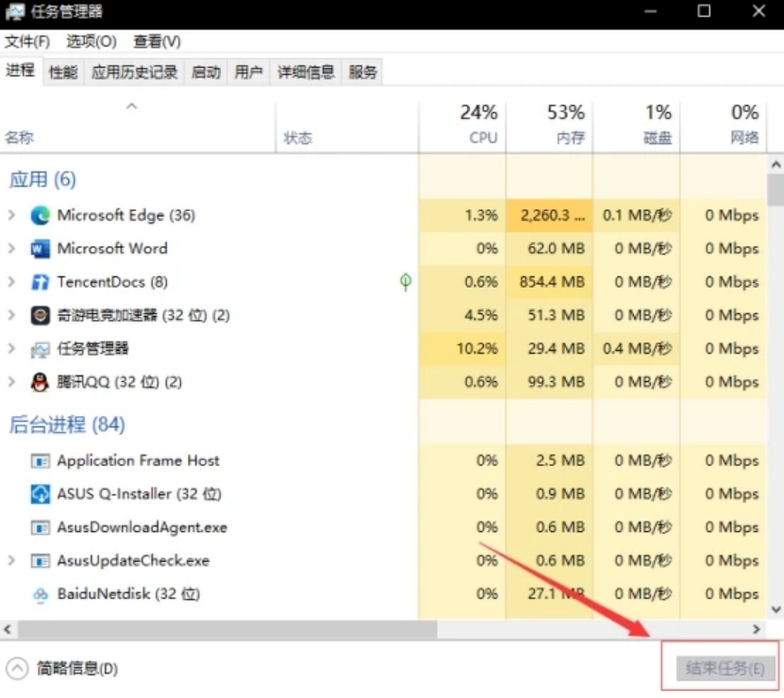Click the green leaf status icon for TencentDocs

click(x=406, y=282)
